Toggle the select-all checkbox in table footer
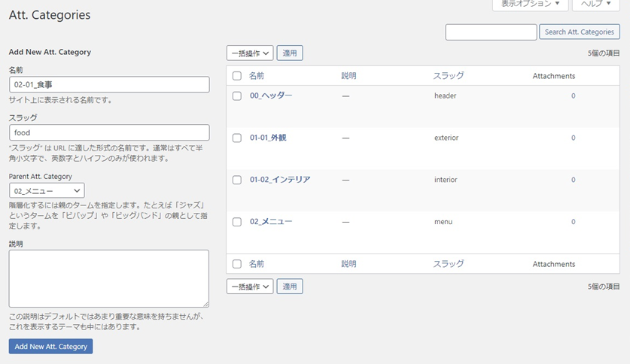 (x=237, y=264)
